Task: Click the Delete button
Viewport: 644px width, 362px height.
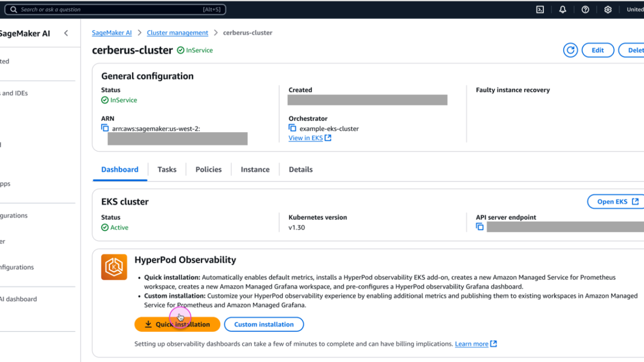Action: click(x=632, y=50)
